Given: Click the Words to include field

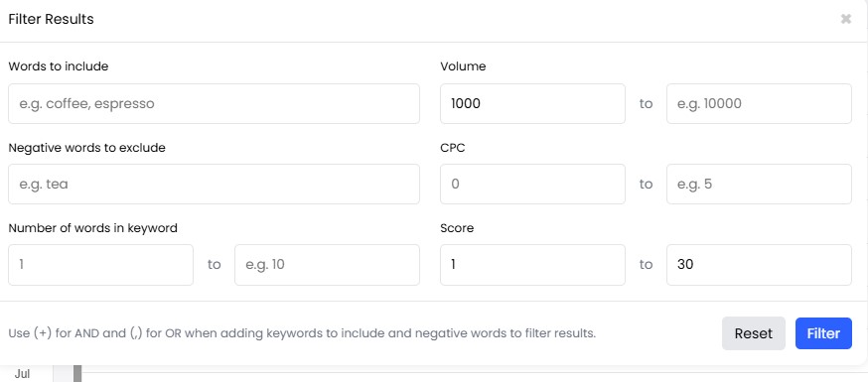Looking at the screenshot, I should (x=214, y=103).
